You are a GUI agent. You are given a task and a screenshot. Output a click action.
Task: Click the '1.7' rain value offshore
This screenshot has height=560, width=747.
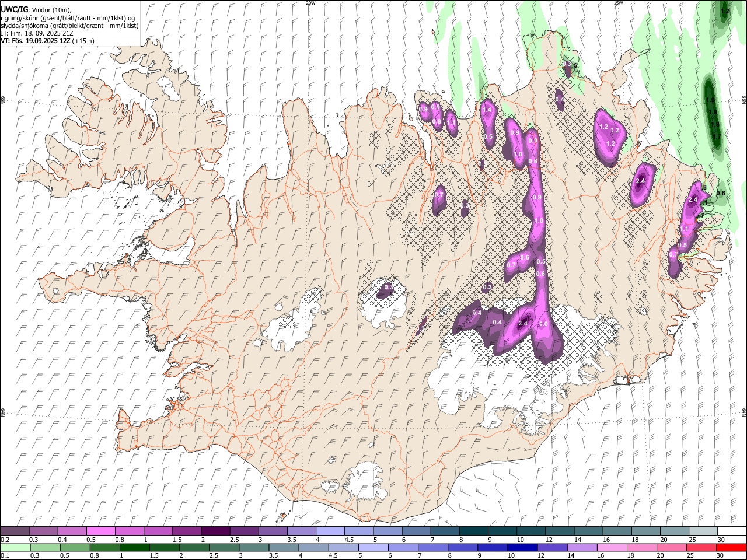[x=717, y=136]
